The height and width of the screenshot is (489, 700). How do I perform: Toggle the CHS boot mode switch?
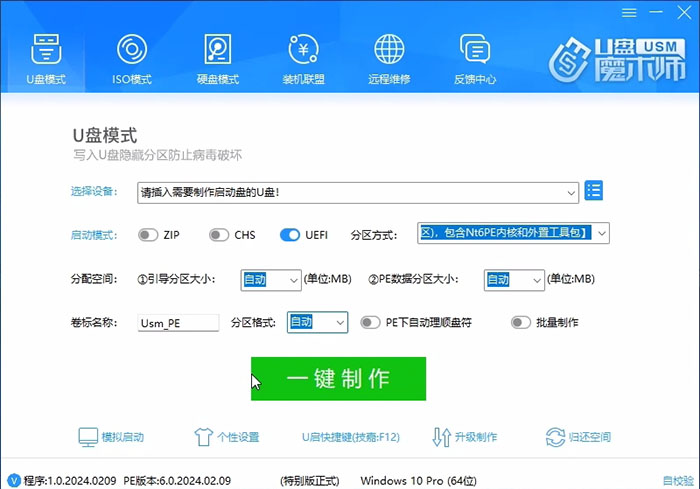[219, 235]
